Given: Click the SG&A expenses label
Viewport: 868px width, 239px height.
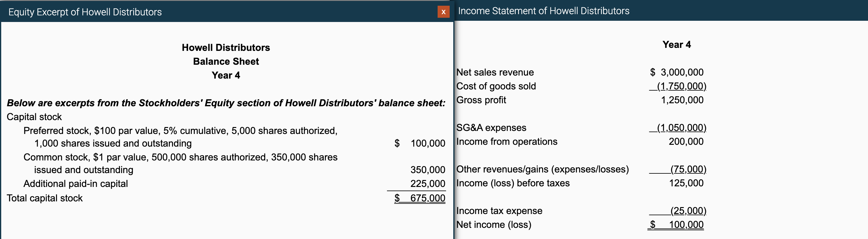Looking at the screenshot, I should pos(491,128).
